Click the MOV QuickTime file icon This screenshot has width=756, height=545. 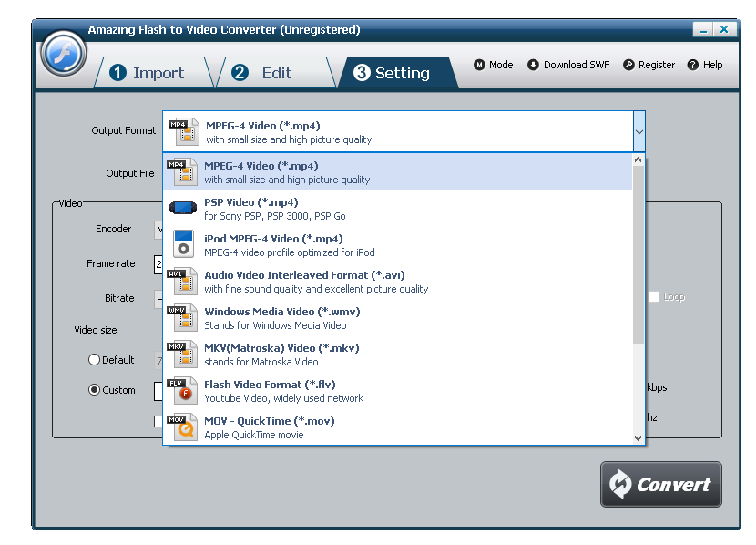[182, 427]
